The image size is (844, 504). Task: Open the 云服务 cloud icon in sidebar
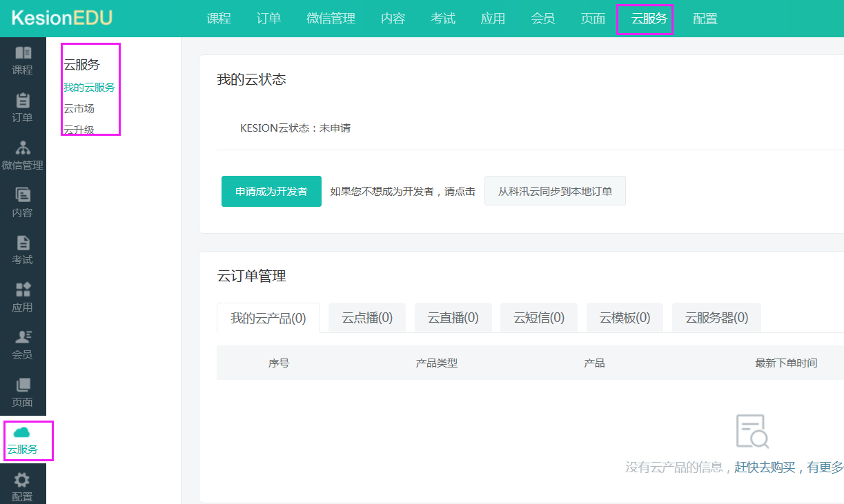(23, 432)
